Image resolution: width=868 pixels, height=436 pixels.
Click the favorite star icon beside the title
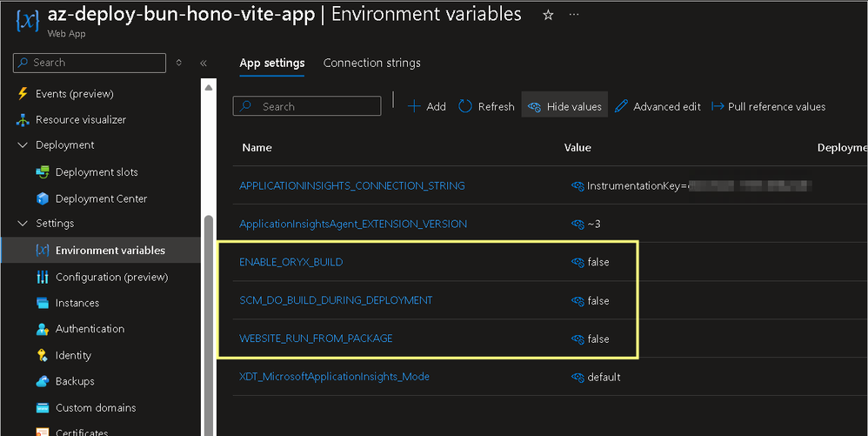pyautogui.click(x=548, y=15)
